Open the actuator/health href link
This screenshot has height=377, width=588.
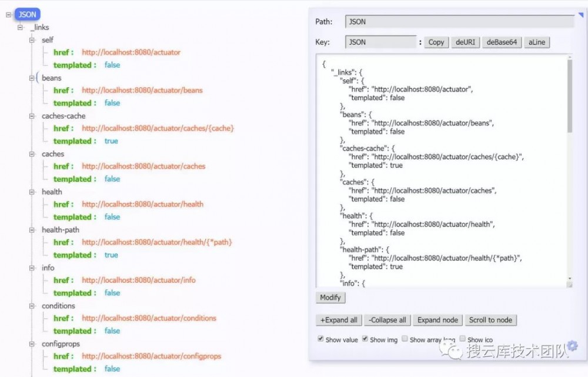(x=142, y=204)
